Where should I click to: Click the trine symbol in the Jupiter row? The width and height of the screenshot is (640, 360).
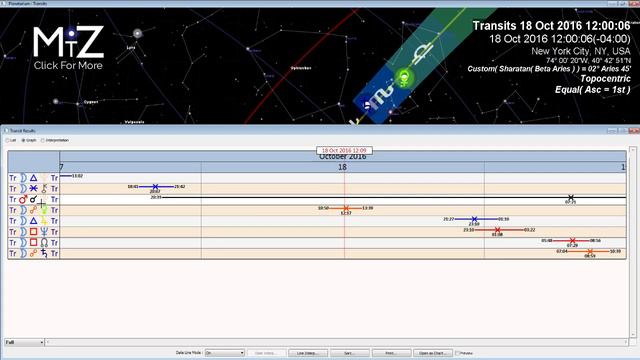33,221
